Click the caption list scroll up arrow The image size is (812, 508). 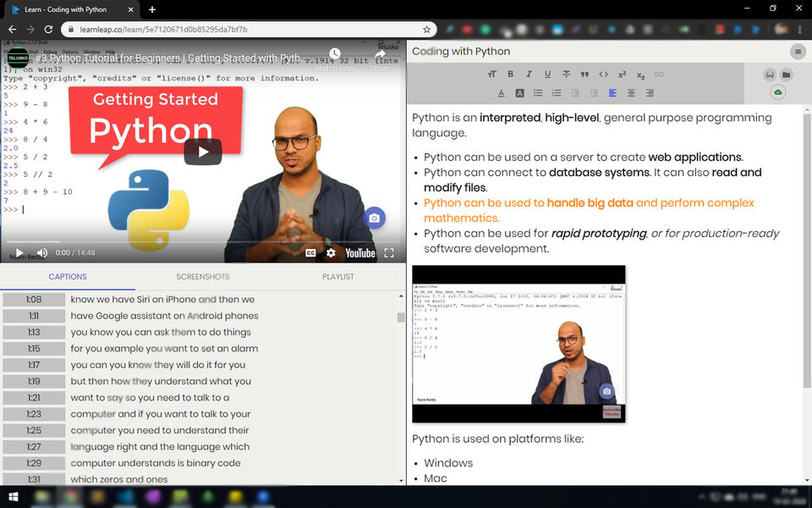pyautogui.click(x=401, y=296)
